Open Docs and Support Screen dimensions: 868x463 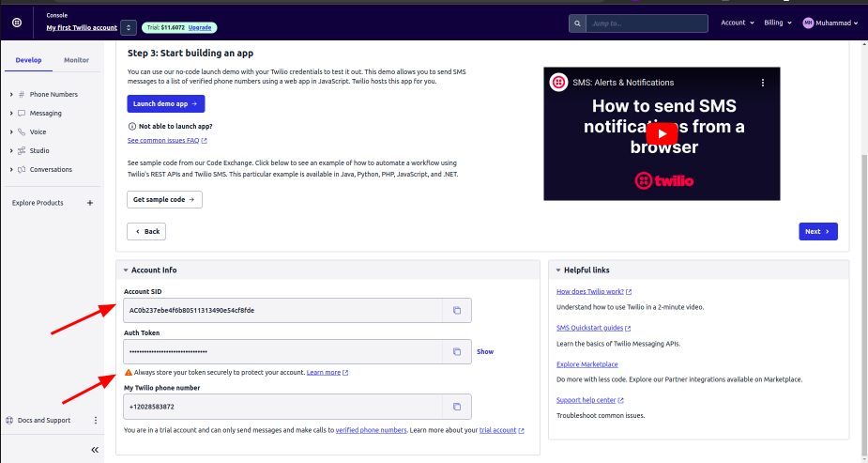click(x=44, y=421)
